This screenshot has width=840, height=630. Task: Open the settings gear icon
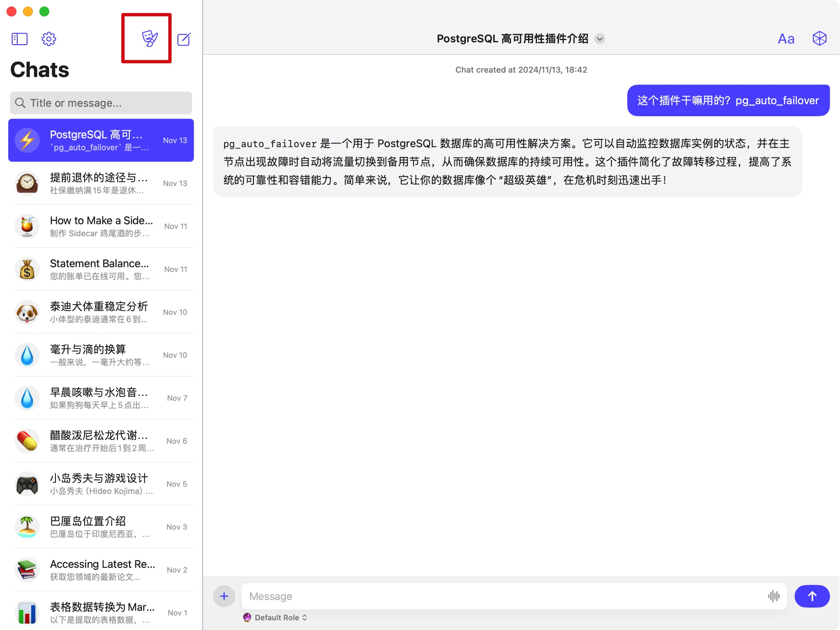48,39
